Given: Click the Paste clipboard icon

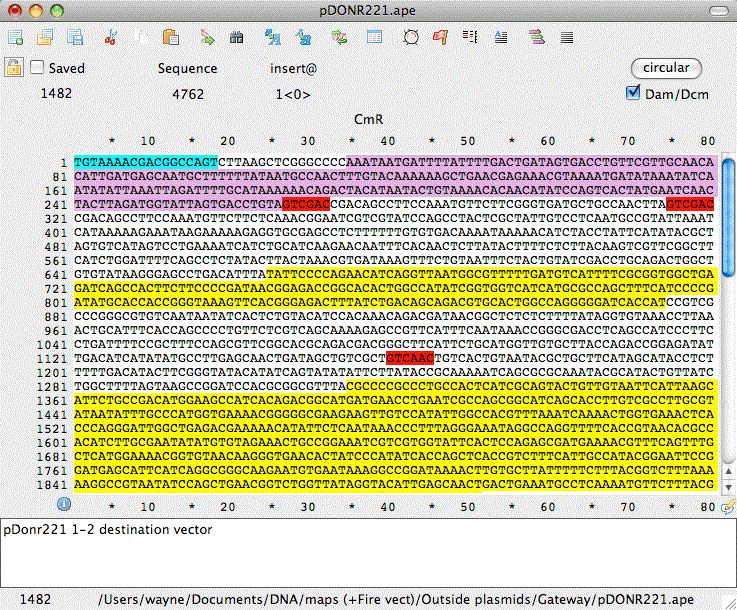Looking at the screenshot, I should pos(172,39).
